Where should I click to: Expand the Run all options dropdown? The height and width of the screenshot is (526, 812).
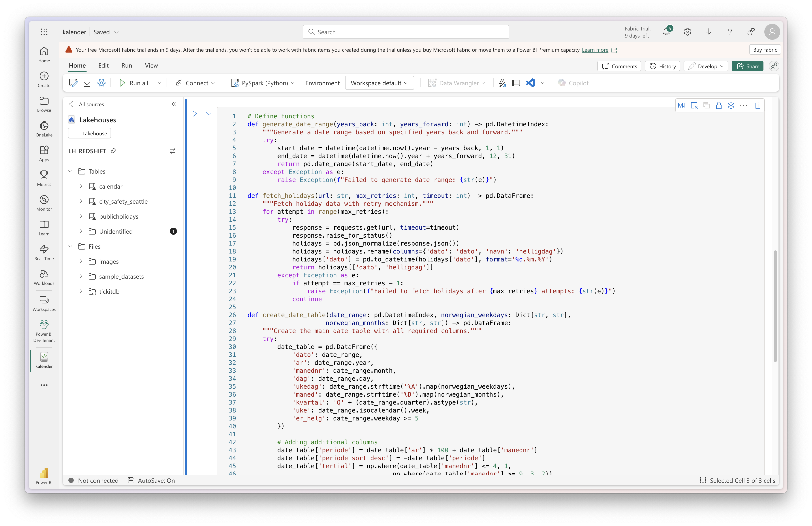click(x=159, y=83)
